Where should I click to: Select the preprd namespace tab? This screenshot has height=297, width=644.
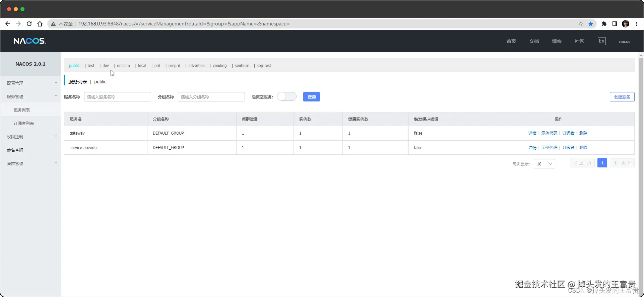[174, 66]
